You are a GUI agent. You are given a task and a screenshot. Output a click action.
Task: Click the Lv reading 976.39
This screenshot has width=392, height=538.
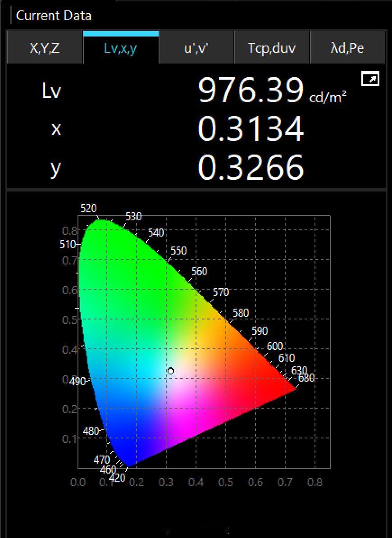pos(251,91)
